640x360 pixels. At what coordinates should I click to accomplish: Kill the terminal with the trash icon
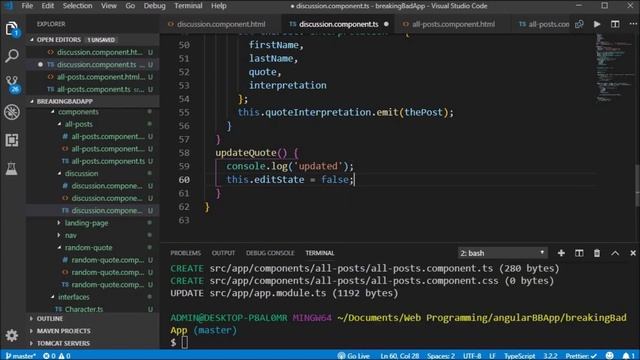(597, 253)
